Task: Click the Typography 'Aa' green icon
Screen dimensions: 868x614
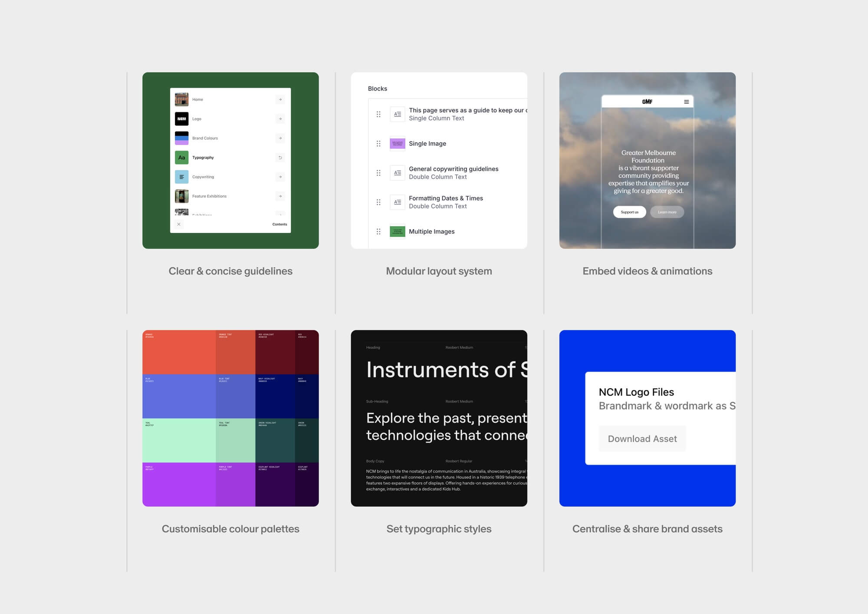Action: 181,158
